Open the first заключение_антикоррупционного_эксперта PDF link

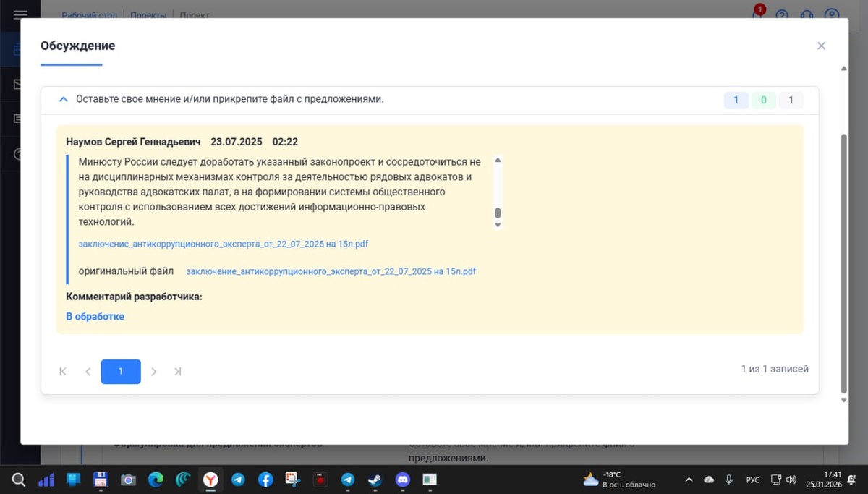(x=224, y=244)
